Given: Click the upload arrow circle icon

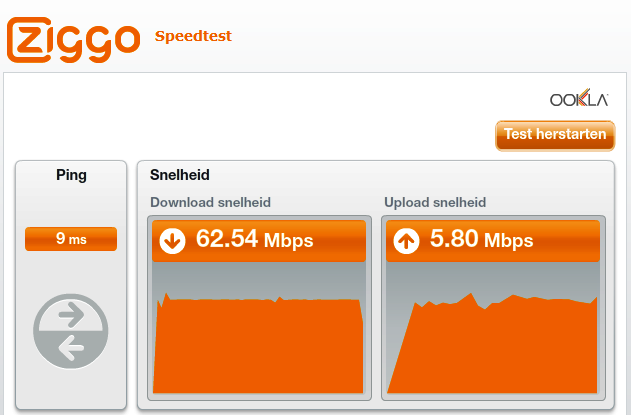Looking at the screenshot, I should [406, 241].
